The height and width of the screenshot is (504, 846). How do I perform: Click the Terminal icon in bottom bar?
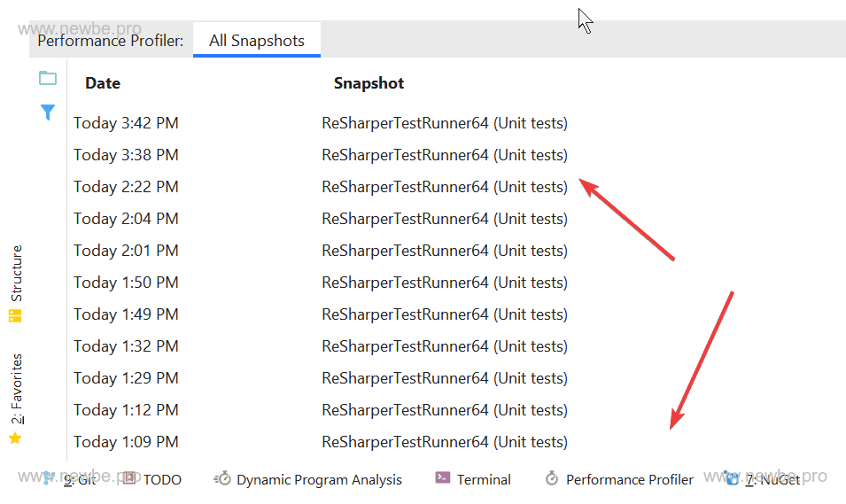443,478
